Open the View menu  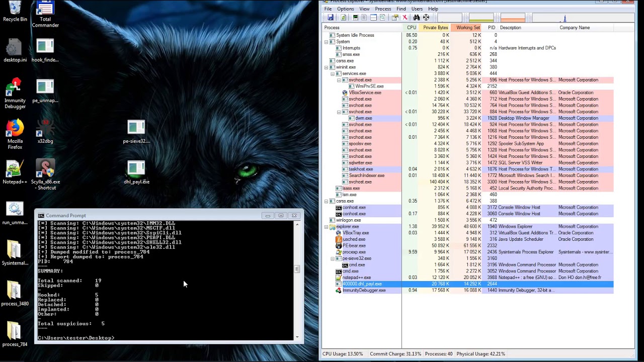click(x=364, y=9)
